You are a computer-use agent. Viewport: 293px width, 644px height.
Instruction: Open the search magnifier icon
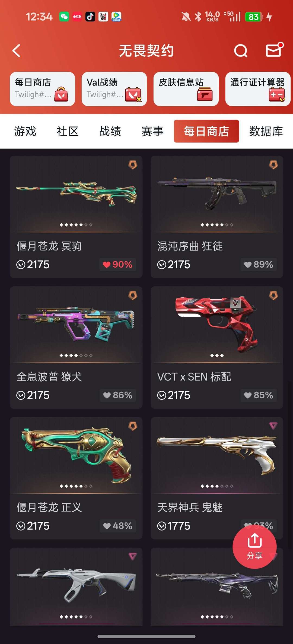241,51
